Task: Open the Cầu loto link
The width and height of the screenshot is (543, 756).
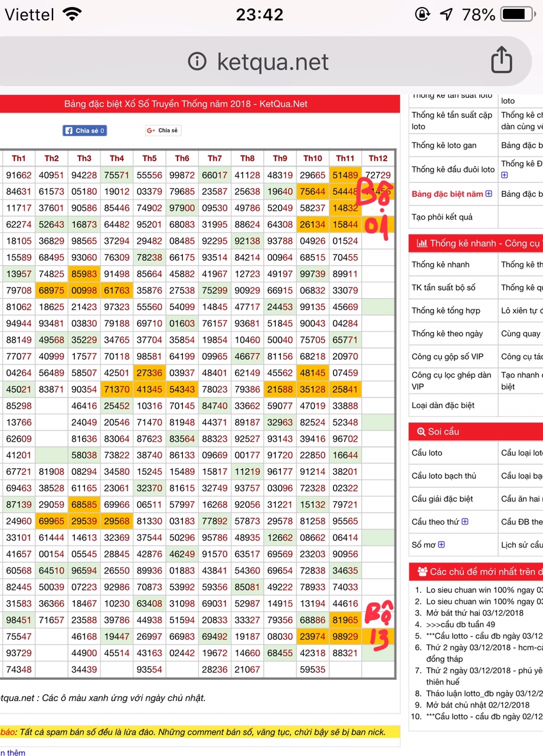Action: [427, 453]
